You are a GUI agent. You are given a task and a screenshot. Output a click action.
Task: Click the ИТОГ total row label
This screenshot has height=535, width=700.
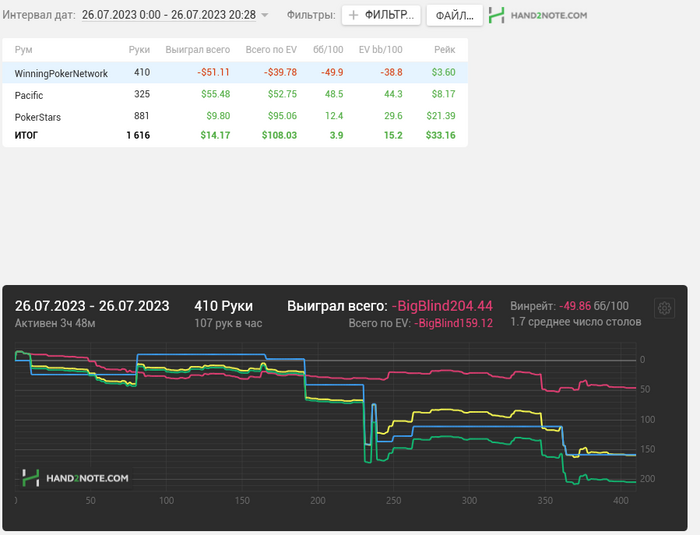(x=26, y=135)
